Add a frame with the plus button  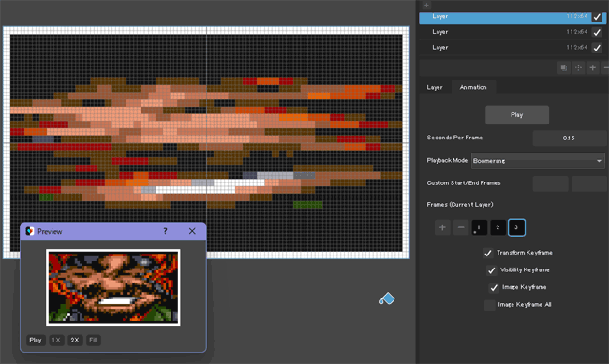[442, 227]
